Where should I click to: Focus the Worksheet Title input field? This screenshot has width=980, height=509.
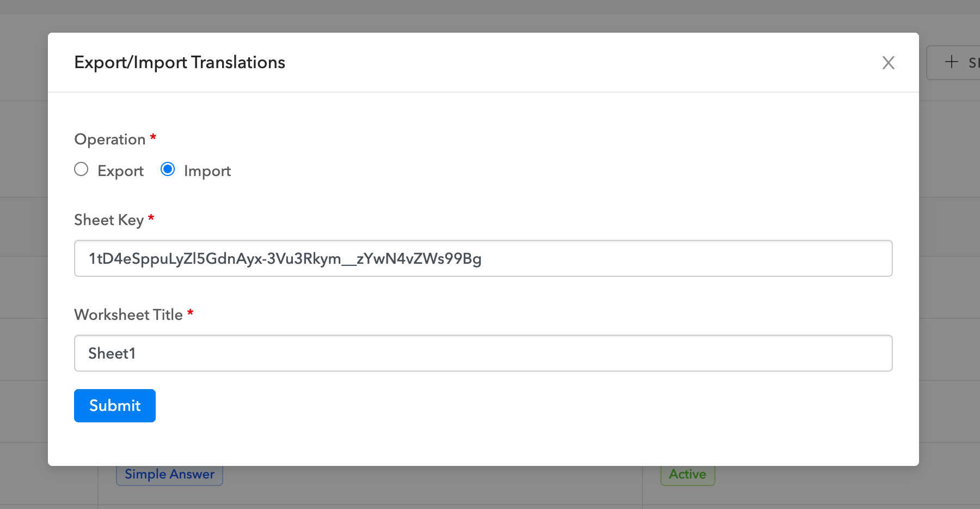(490, 353)
